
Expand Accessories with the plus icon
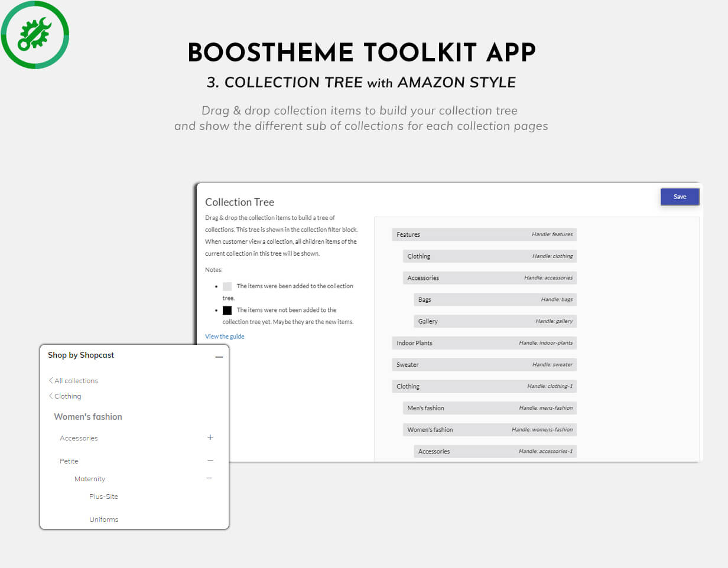pos(210,438)
